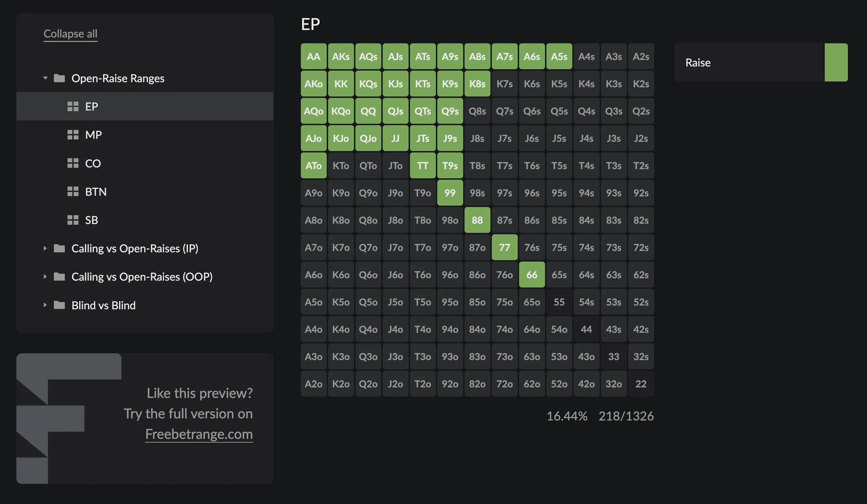Toggle the 55 pocket pair cell
This screenshot has height=504, width=867.
coord(559,302)
